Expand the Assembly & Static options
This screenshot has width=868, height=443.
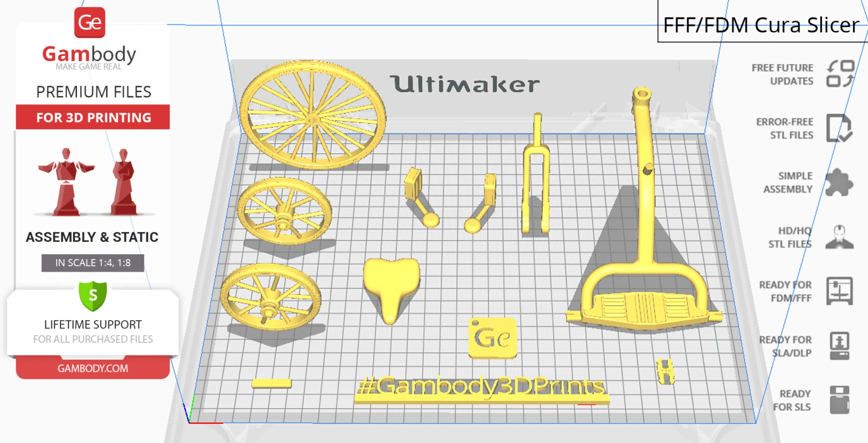pos(92,237)
